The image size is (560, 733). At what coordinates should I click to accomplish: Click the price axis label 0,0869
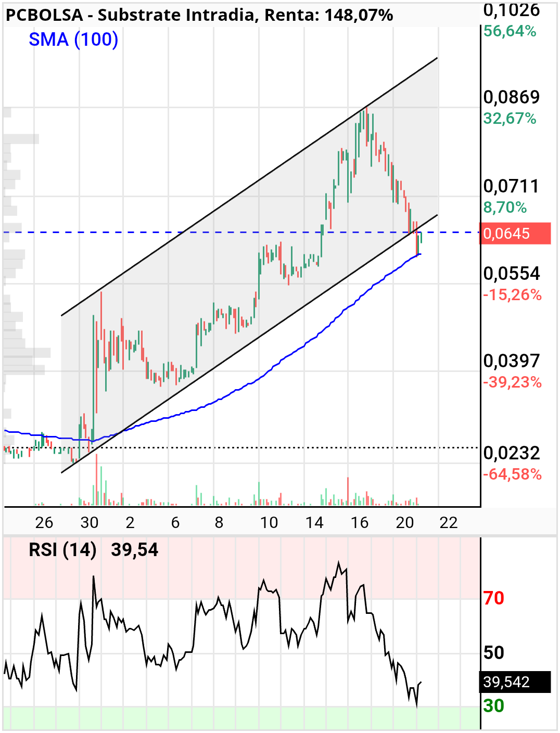coord(512,97)
